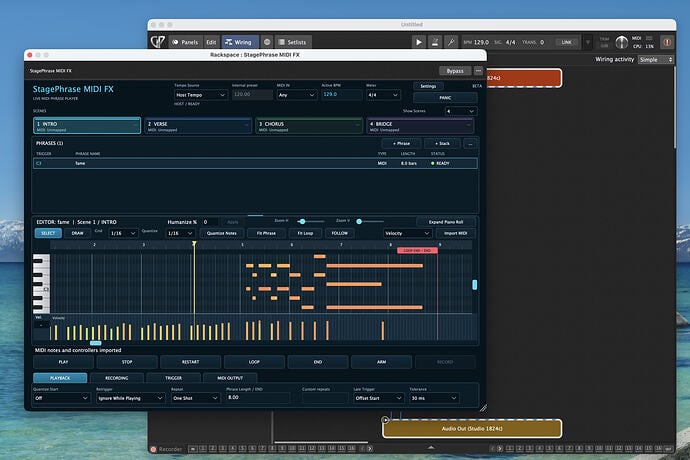This screenshot has width=690, height=460.
Task: Click the + Phrase button
Action: (401, 144)
